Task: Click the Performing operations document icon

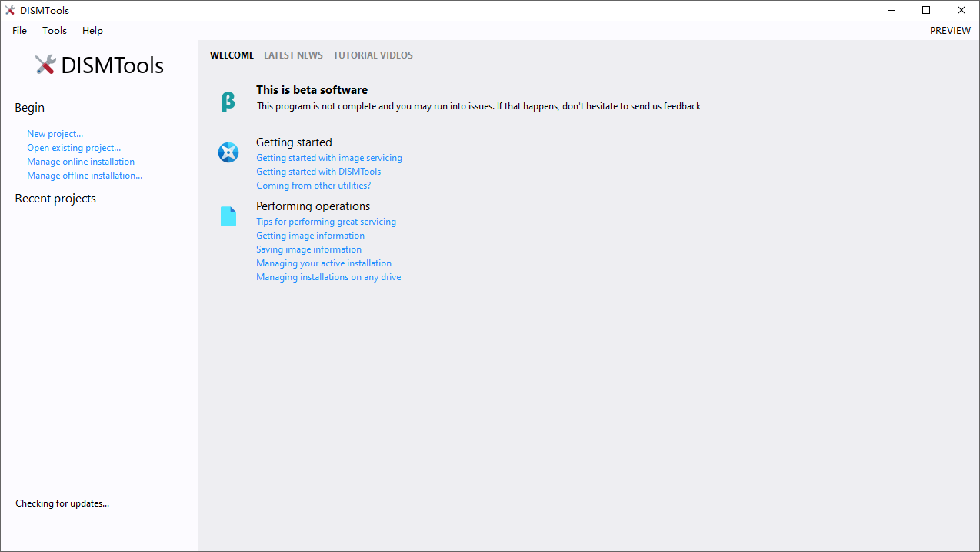Action: click(x=228, y=216)
